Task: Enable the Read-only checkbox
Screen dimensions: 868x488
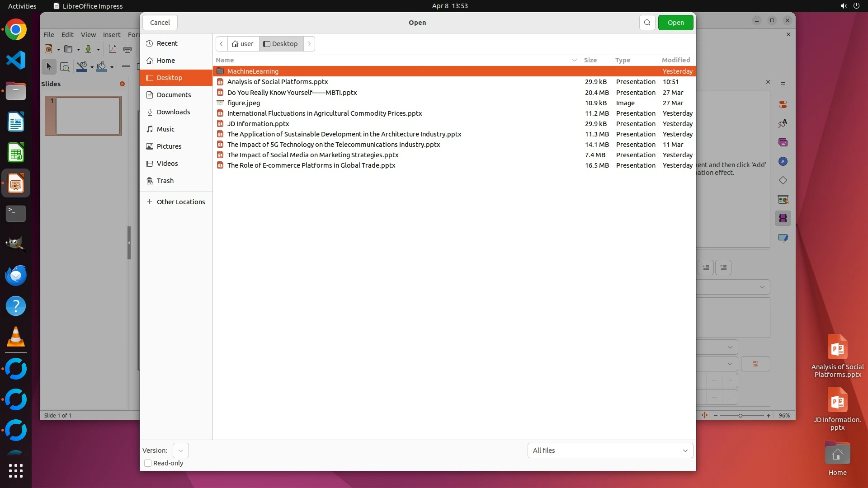Action: 148,463
